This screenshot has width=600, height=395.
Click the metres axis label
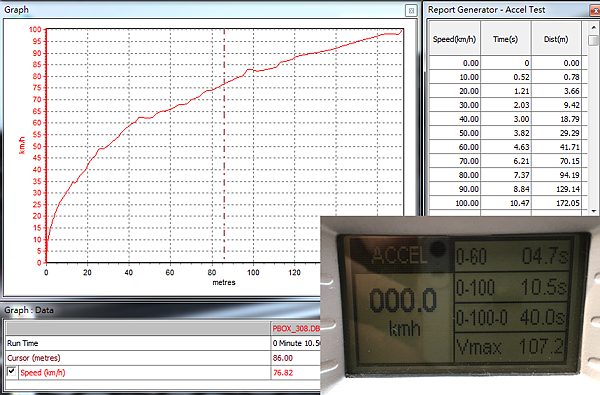click(224, 282)
